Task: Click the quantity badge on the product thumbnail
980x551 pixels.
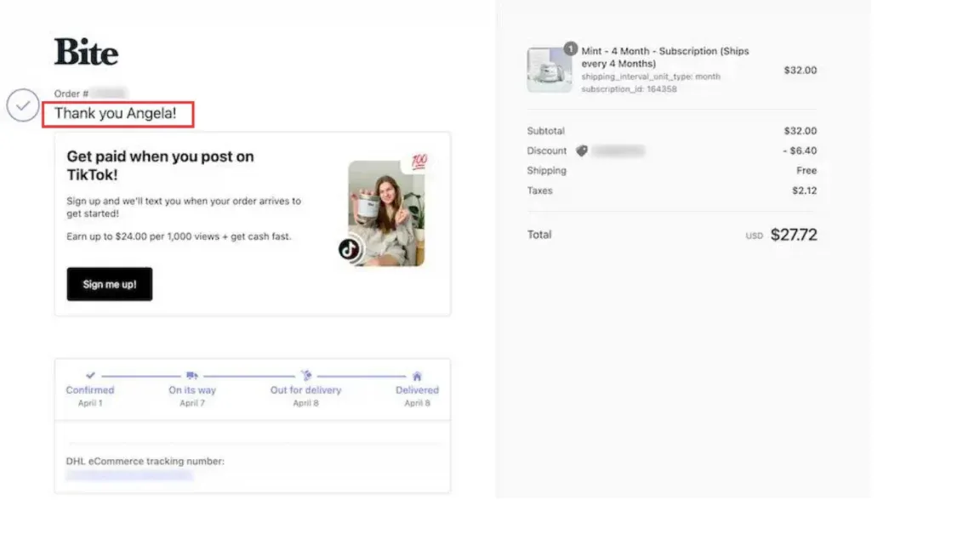Action: pos(570,49)
